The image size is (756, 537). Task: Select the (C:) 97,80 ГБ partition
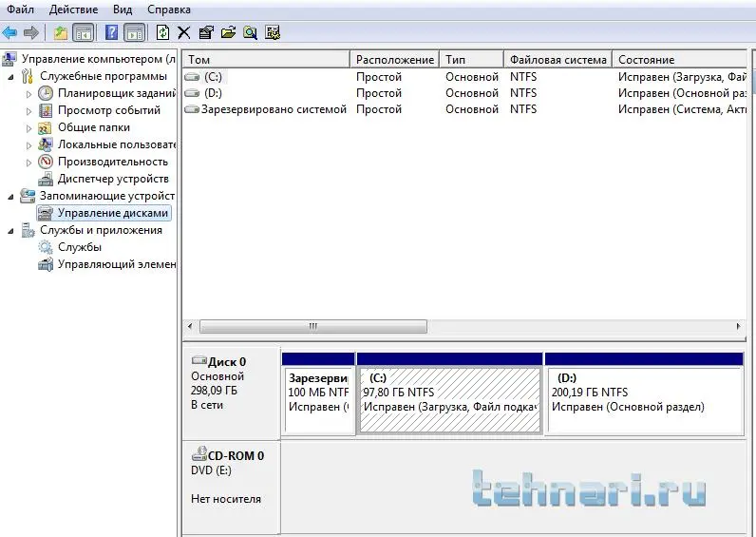449,394
